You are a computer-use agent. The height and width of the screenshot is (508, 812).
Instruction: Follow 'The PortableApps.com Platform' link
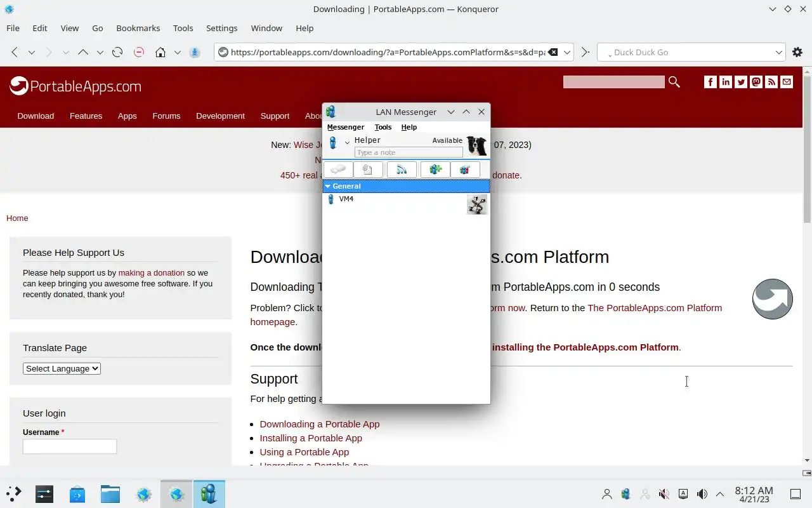[x=655, y=307]
